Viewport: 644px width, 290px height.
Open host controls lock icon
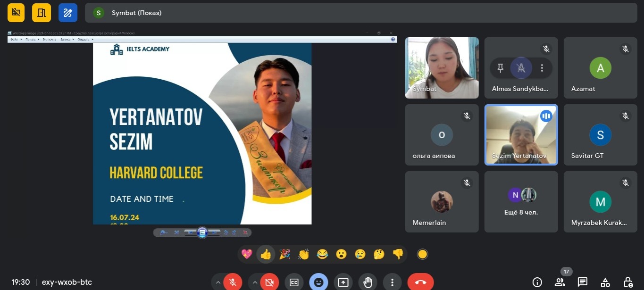628,282
